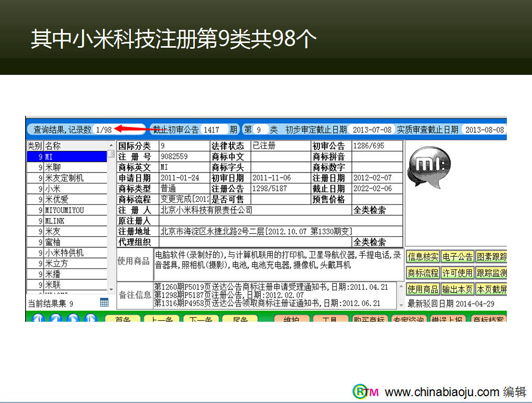Viewport: 532px width, 403px height.
Task: Click the 北京小米科技有限责任公司 registrant cell
Action: click(x=256, y=210)
